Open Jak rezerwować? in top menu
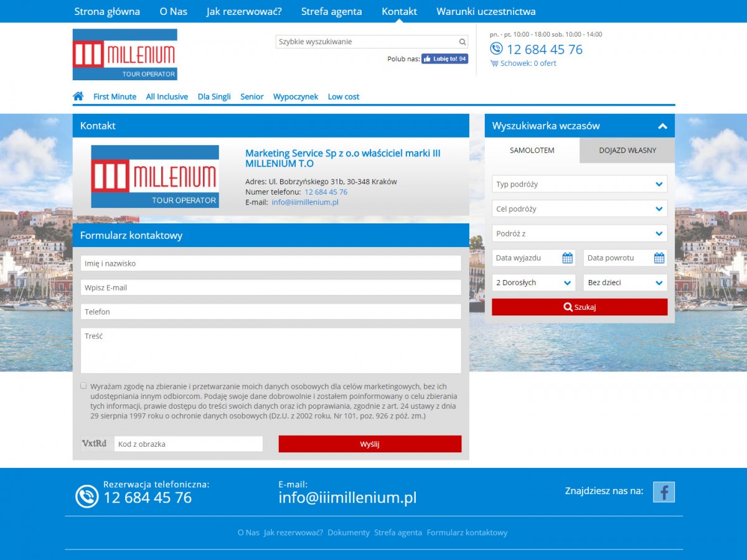 [244, 11]
